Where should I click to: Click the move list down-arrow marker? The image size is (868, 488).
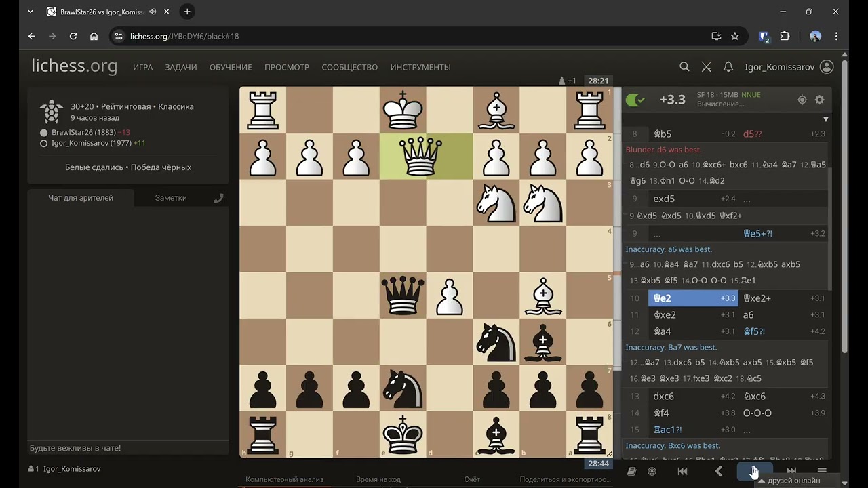(x=825, y=119)
